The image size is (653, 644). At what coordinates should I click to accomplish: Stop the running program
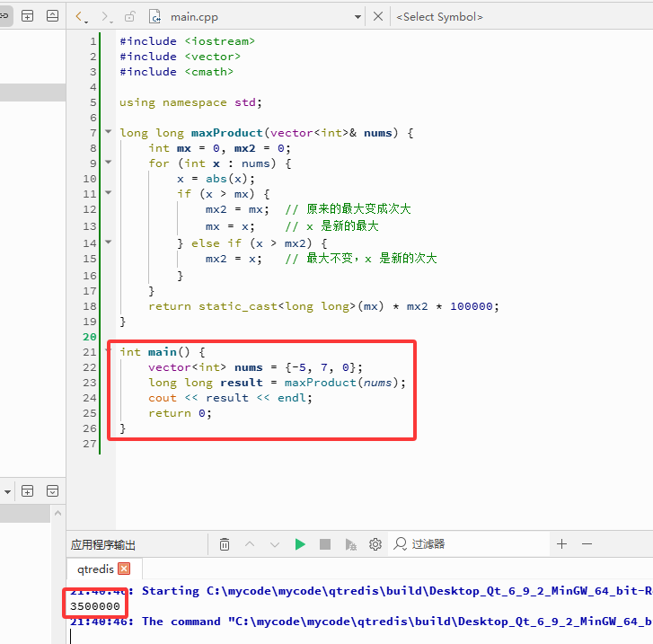325,544
